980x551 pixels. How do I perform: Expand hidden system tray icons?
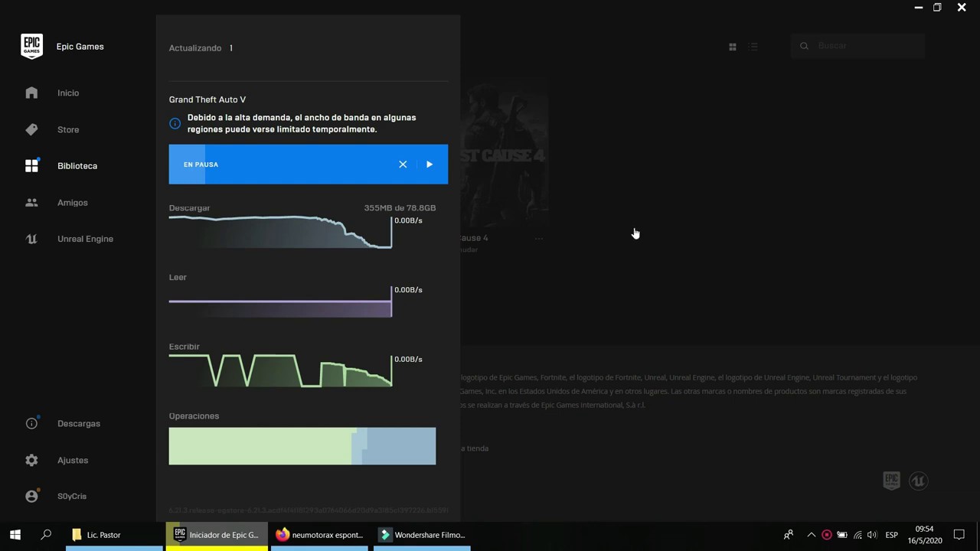[811, 535]
